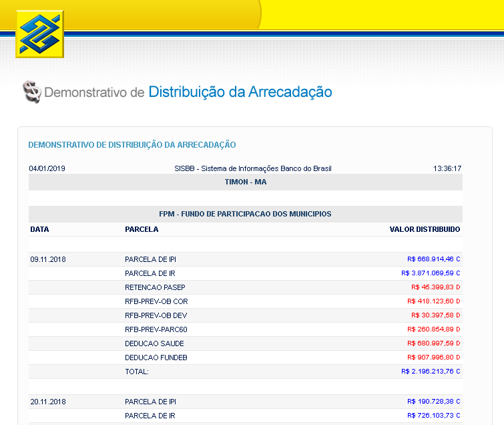The image size is (504, 425).
Task: Select the blue 'DEMONSTRATIVO DE DISTRIBUIÇÃO DA ARRECADAÇÃO' heading
Action: (132, 145)
